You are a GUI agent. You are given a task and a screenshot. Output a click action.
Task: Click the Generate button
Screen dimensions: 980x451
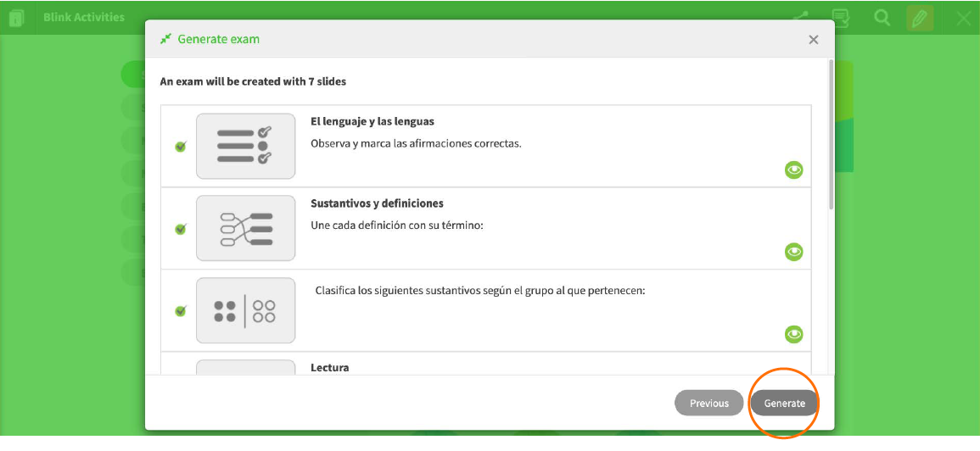click(784, 404)
